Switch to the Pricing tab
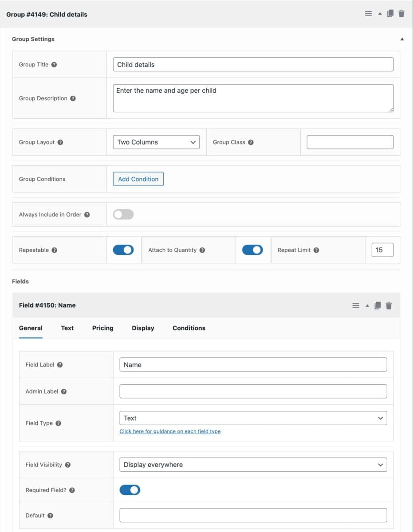 102,328
